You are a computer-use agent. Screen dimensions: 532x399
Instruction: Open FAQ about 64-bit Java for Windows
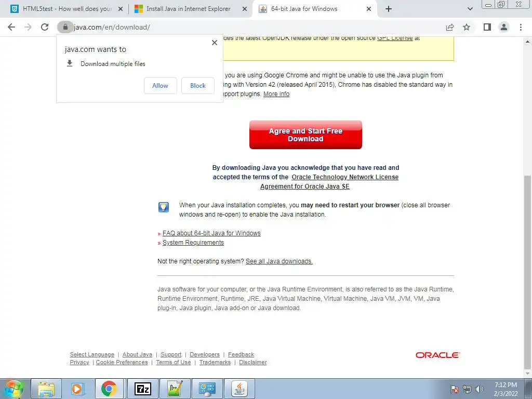click(x=211, y=233)
